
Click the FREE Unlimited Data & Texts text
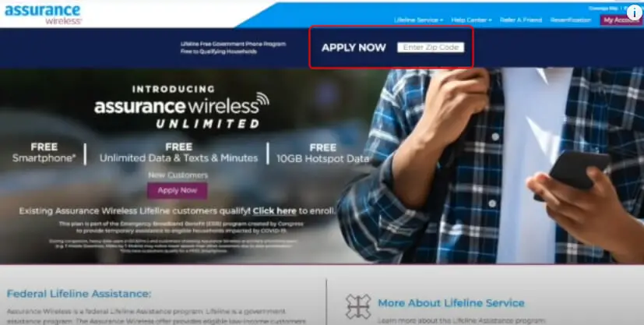(178, 153)
